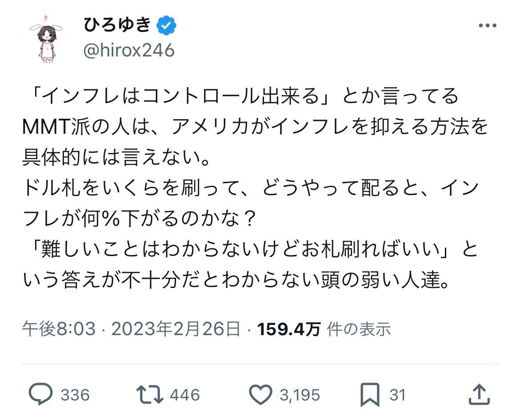The height and width of the screenshot is (420, 520).
Task: Click the 31 bookmarks count
Action: coord(397,395)
